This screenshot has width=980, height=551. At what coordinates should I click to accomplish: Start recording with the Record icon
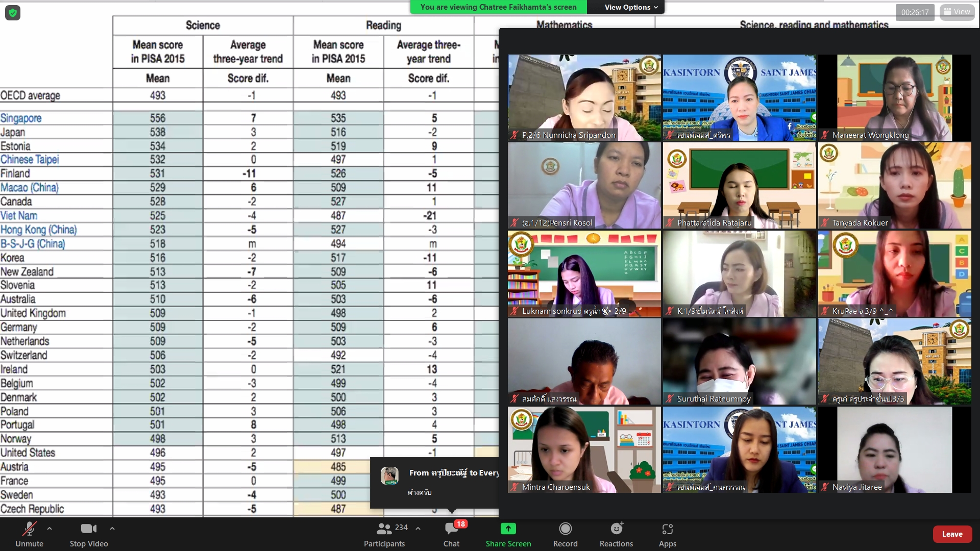tap(565, 529)
